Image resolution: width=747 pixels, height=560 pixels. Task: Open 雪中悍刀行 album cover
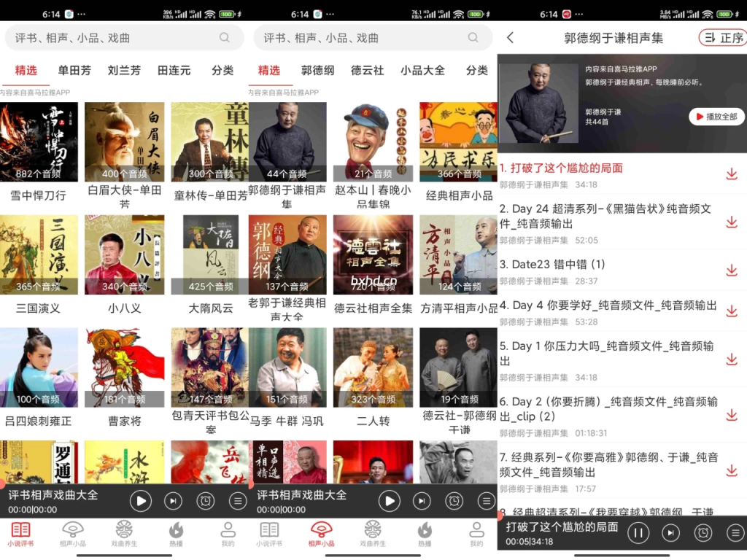tap(39, 142)
